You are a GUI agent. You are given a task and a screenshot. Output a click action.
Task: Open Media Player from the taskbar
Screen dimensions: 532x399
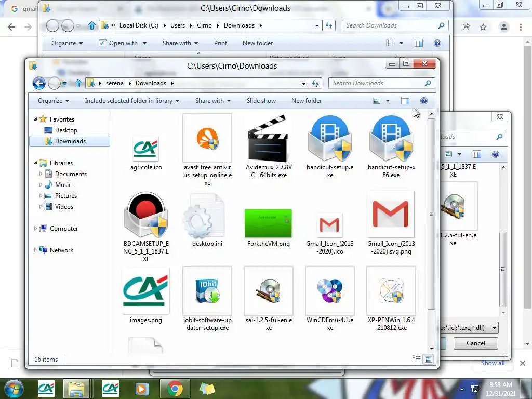point(141,389)
